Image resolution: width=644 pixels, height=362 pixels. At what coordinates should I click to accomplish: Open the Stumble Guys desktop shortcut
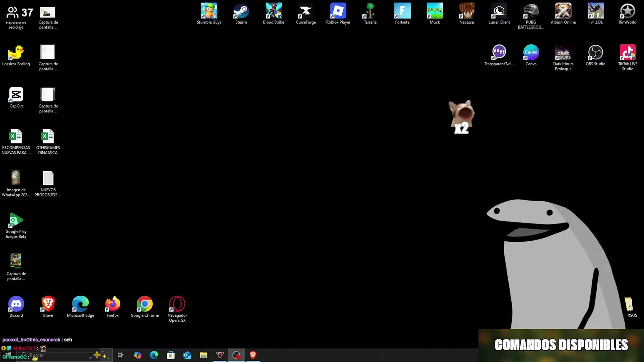click(x=209, y=14)
